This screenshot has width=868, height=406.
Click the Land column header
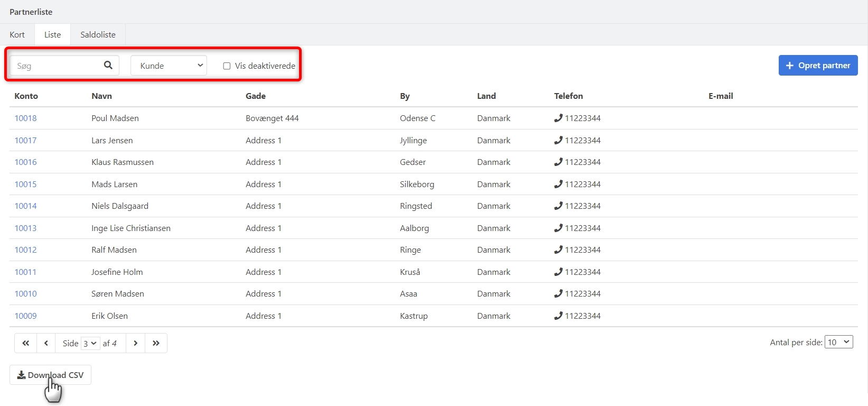coord(486,96)
